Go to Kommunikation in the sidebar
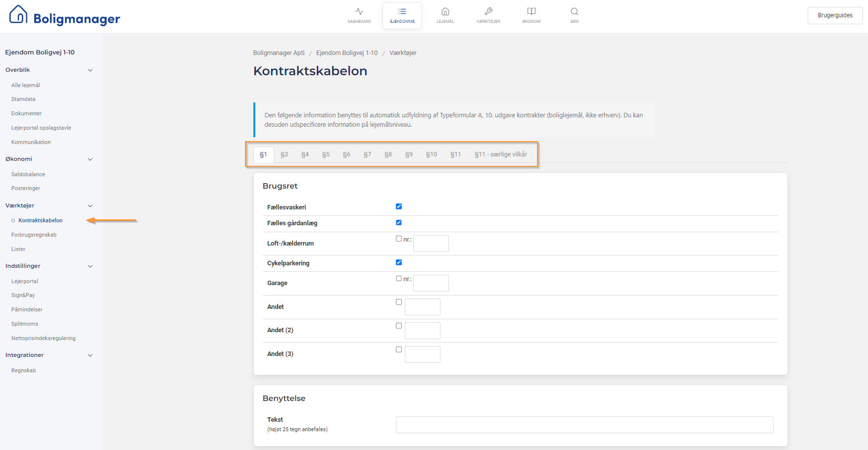 [x=31, y=142]
